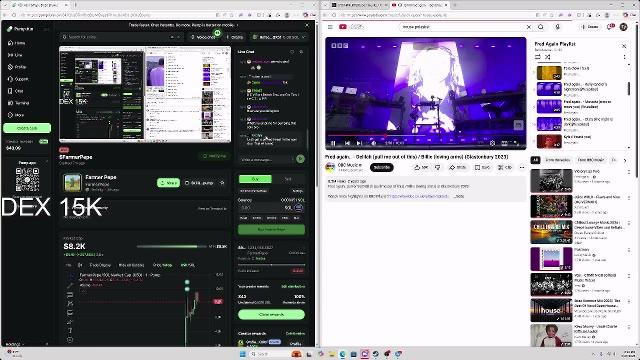Seek on the YouTube video progress bar
The image size is (640, 360).
coord(425,136)
